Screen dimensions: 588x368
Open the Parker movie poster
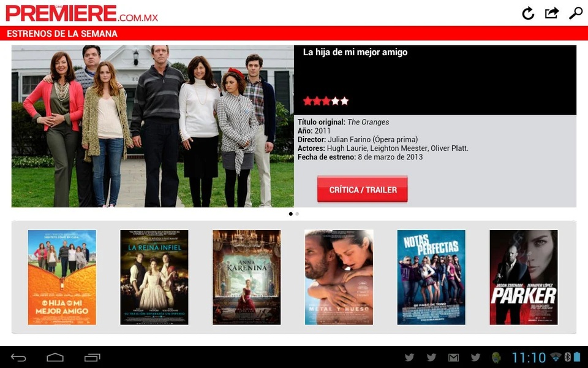[x=524, y=277]
